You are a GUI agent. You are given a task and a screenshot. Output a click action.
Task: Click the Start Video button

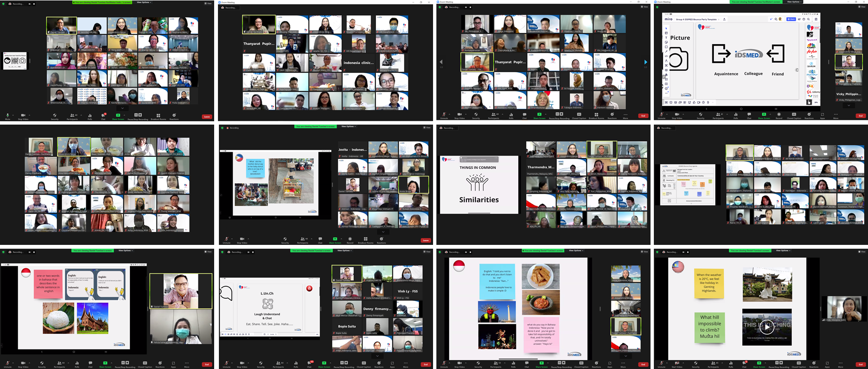point(677,365)
